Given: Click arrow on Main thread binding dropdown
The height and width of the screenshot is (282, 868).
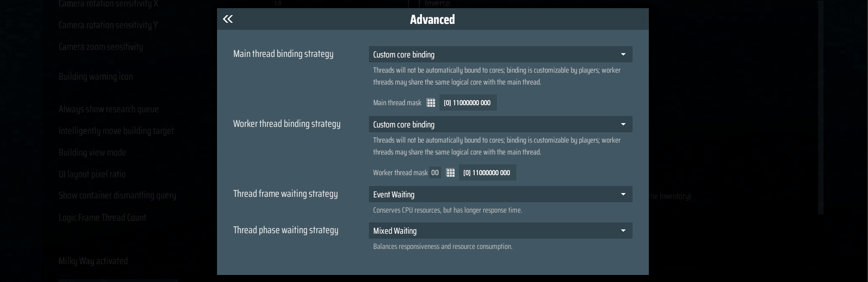Looking at the screenshot, I should [x=623, y=54].
